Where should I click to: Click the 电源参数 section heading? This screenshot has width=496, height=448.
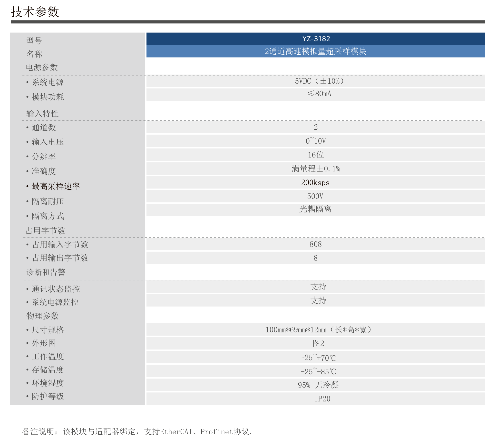42,67
